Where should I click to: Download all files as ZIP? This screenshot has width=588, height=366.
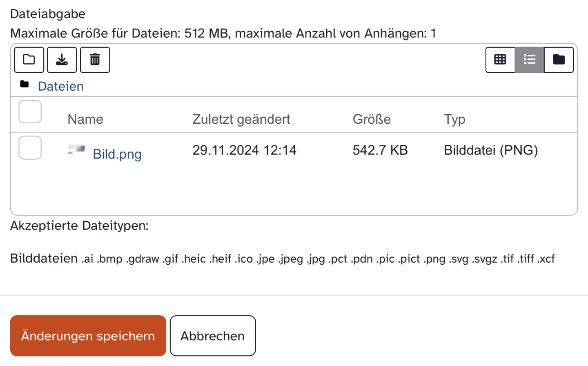(62, 60)
